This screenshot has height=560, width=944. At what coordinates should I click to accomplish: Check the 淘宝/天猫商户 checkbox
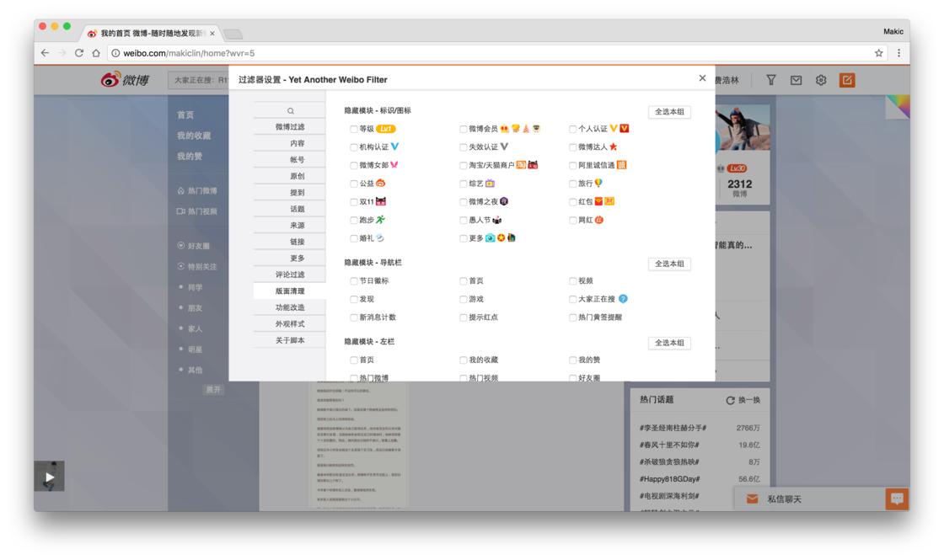(x=464, y=165)
